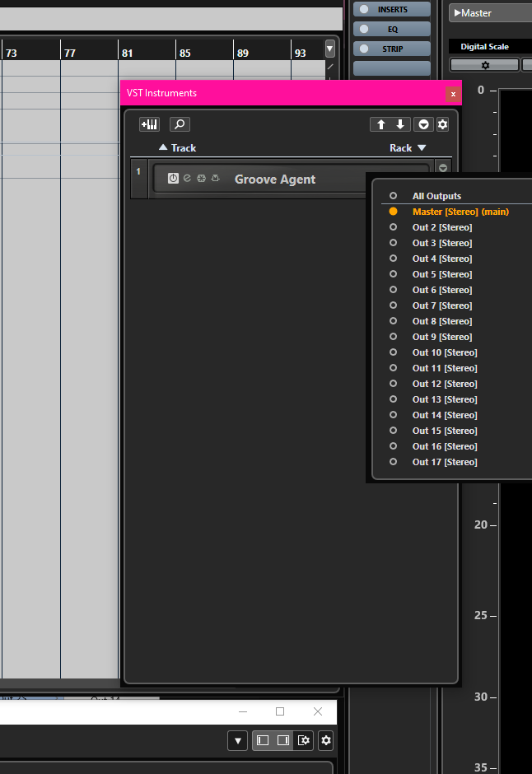
Task: Open the Find Instruments magnifier search
Action: [180, 124]
